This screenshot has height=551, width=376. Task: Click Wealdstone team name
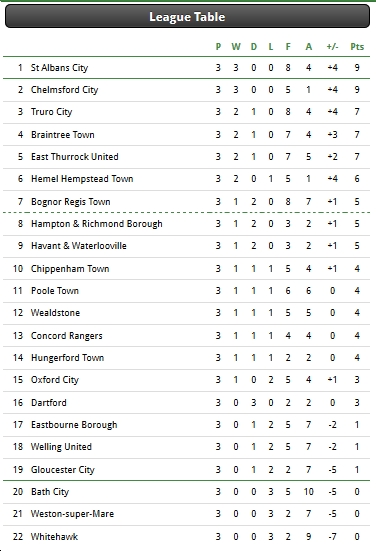[55, 313]
